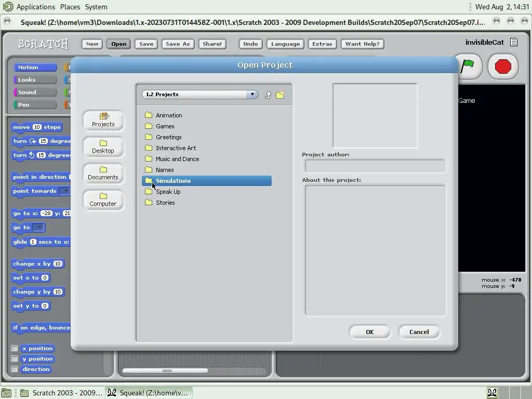Click the Save toolbar button
This screenshot has height=399, width=532.
(x=146, y=44)
